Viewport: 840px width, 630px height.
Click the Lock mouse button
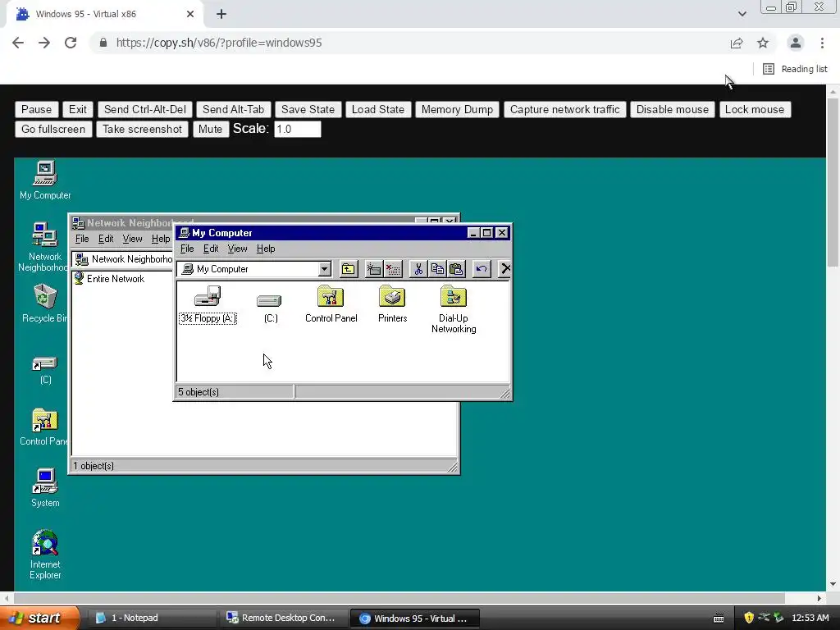click(x=755, y=109)
